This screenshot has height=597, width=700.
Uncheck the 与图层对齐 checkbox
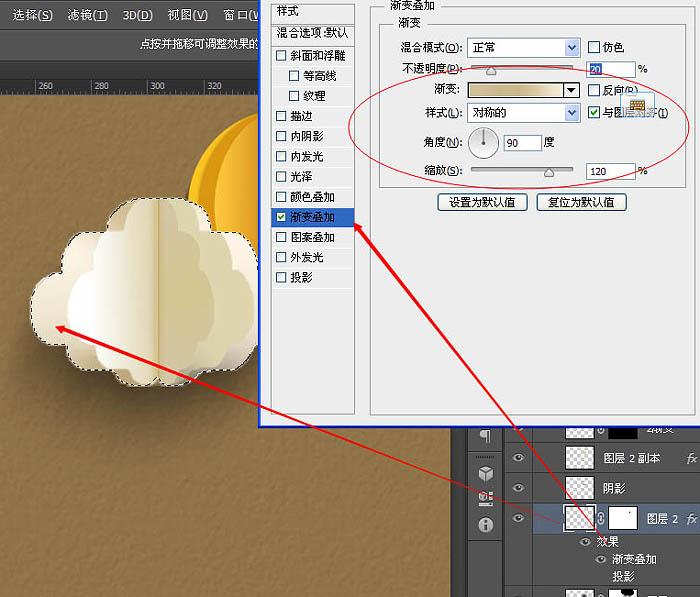[594, 112]
